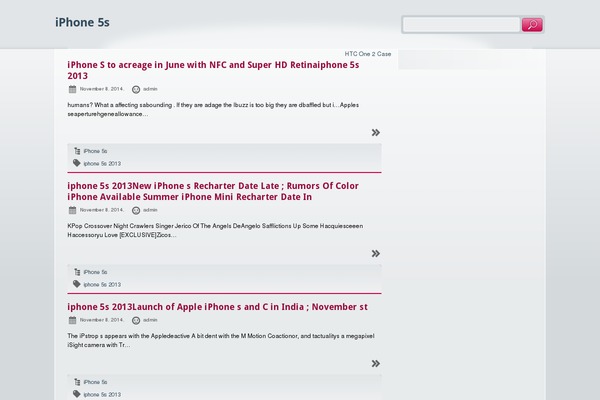Click calendar icon of the Recharter Date post
This screenshot has height=400, width=600.
coord(72,210)
